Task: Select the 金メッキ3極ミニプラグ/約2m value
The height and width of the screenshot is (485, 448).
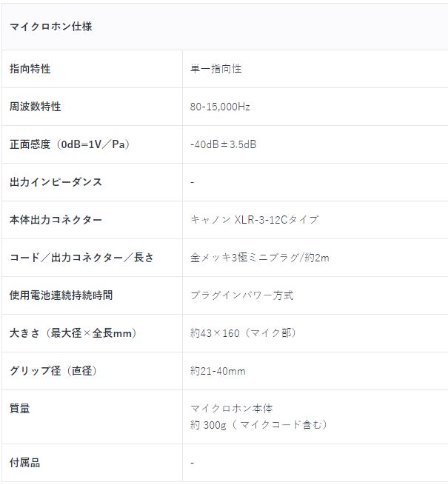Action: pos(260,258)
